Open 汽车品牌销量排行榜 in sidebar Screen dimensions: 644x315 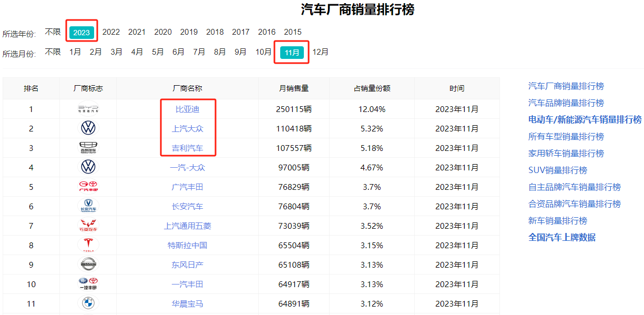pyautogui.click(x=566, y=103)
